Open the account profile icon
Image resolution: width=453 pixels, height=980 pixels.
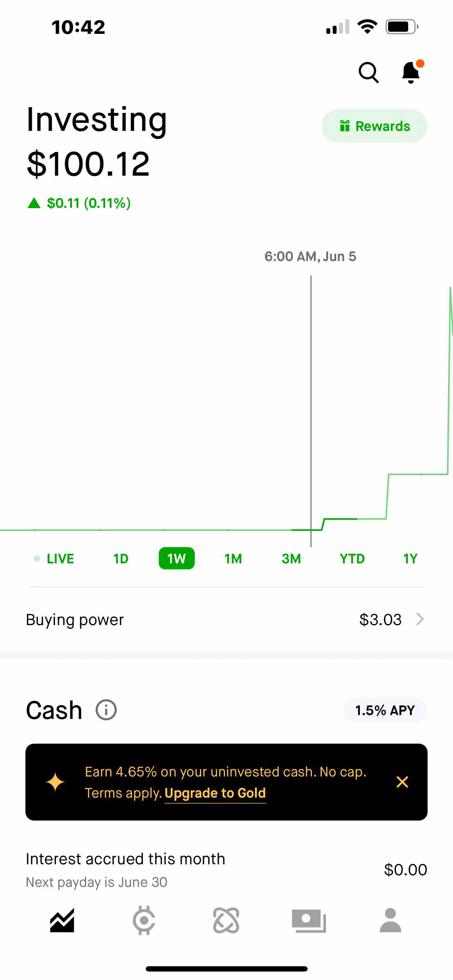[x=391, y=921]
